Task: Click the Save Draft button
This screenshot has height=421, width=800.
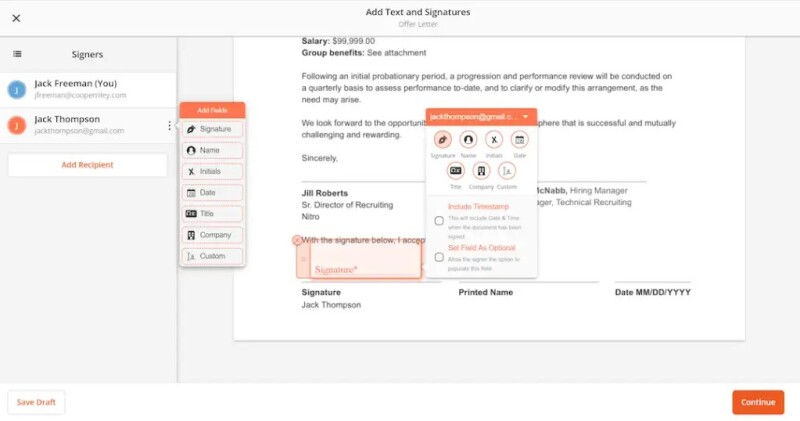Action: [36, 402]
